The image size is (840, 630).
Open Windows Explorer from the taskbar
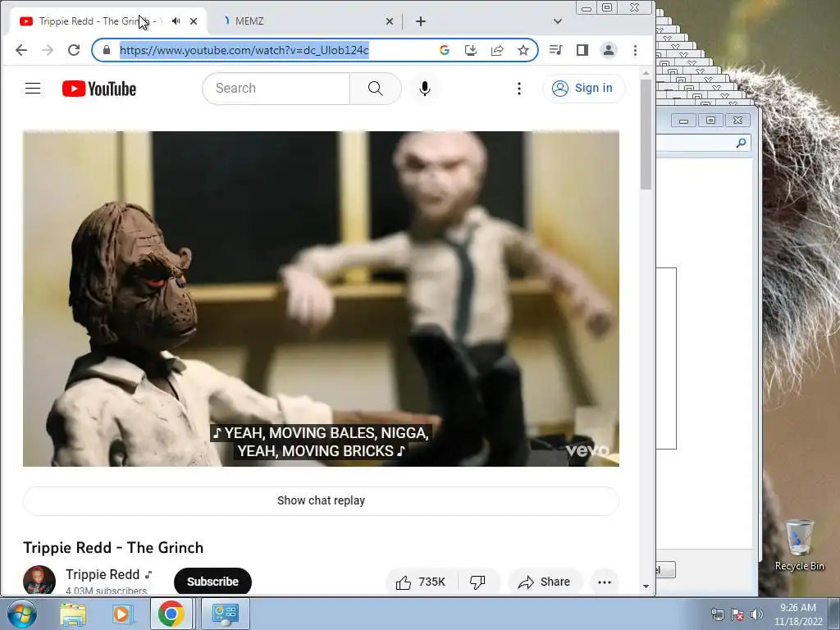click(x=73, y=614)
